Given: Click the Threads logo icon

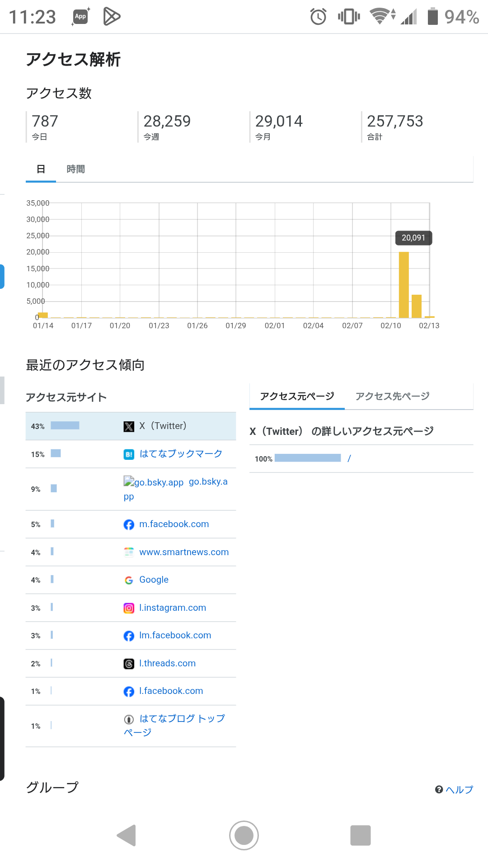Looking at the screenshot, I should [x=129, y=664].
